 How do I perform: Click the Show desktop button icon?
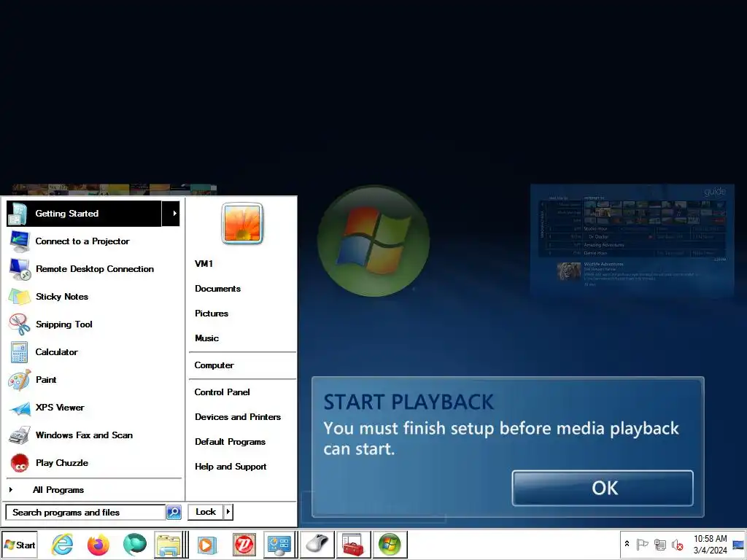tap(738, 545)
